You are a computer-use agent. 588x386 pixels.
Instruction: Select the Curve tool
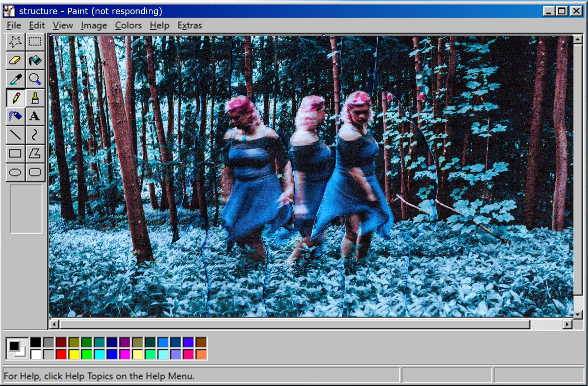pos(35,135)
